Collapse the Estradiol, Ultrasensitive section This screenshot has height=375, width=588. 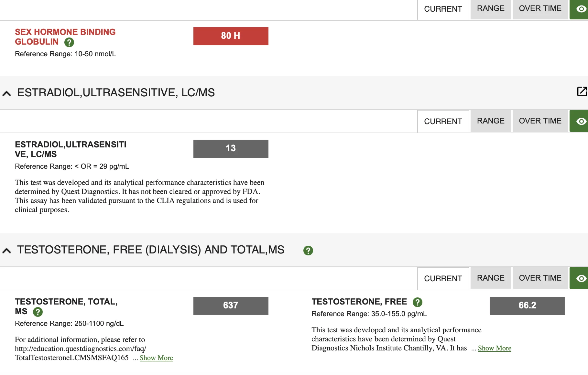[x=7, y=93]
